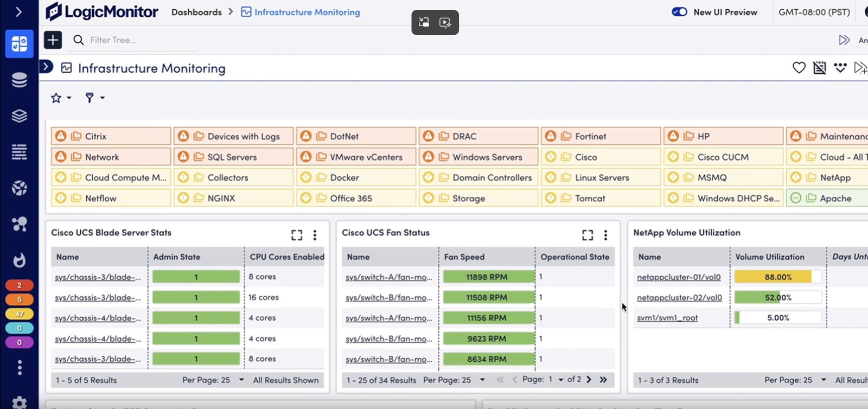This screenshot has width=868, height=409.
Task: Open the list lines icon in the sidebar
Action: [20, 152]
